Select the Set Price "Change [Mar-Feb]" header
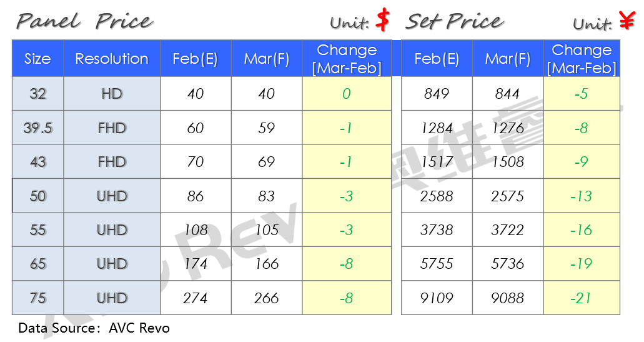Screen dimensions: 644x342 pyautogui.click(x=582, y=59)
